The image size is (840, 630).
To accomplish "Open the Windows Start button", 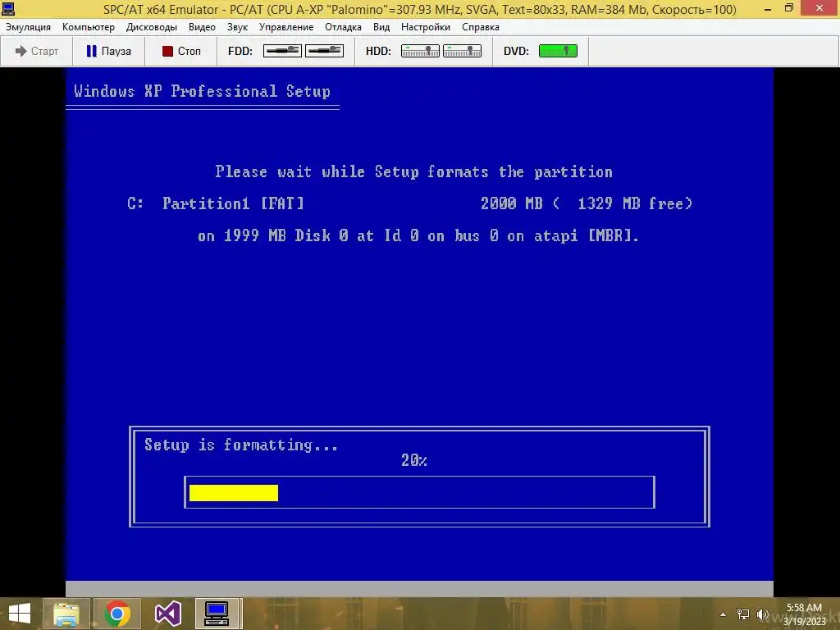I will click(x=20, y=614).
